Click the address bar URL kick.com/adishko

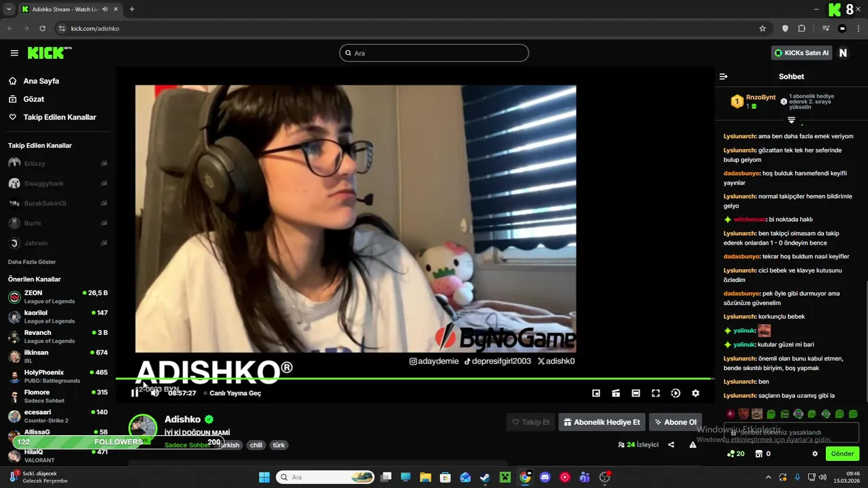tap(95, 28)
